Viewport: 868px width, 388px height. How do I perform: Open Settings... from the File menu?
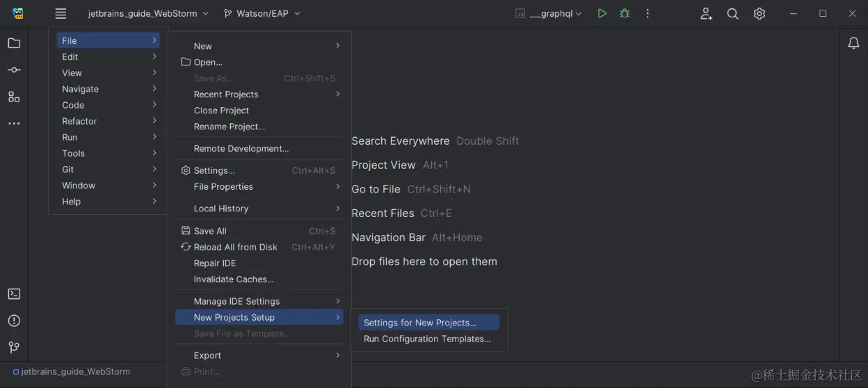[259, 170]
